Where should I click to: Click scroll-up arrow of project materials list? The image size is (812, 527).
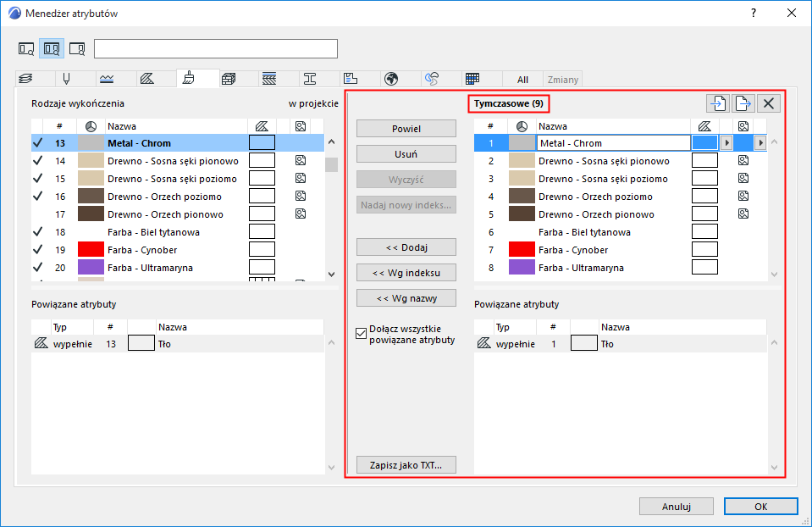[x=331, y=142]
